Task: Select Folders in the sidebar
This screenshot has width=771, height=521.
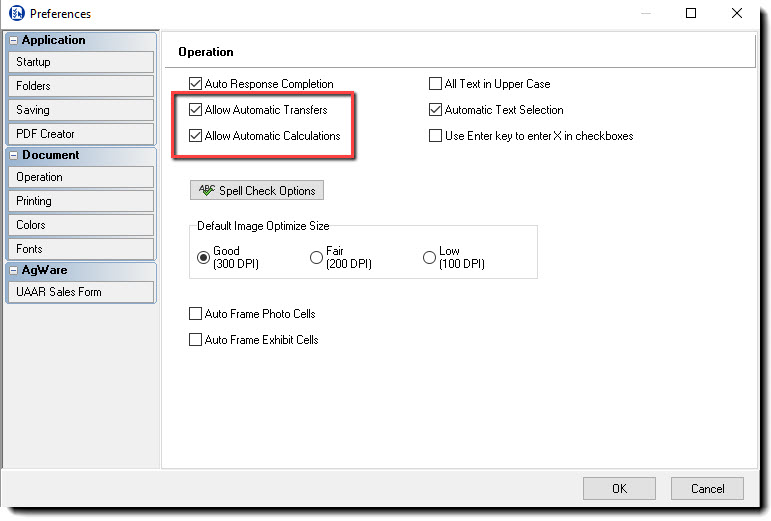Action: (x=80, y=86)
